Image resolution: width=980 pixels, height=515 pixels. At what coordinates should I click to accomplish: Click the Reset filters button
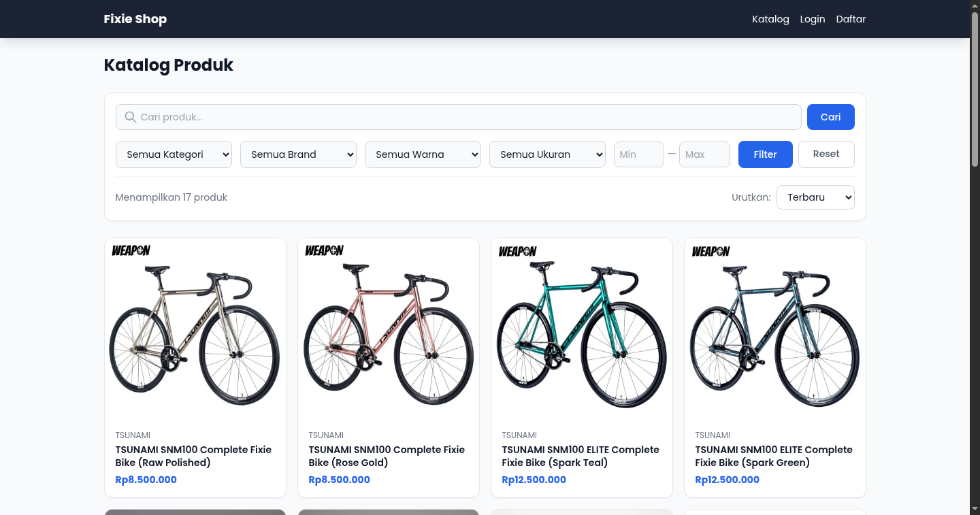826,154
